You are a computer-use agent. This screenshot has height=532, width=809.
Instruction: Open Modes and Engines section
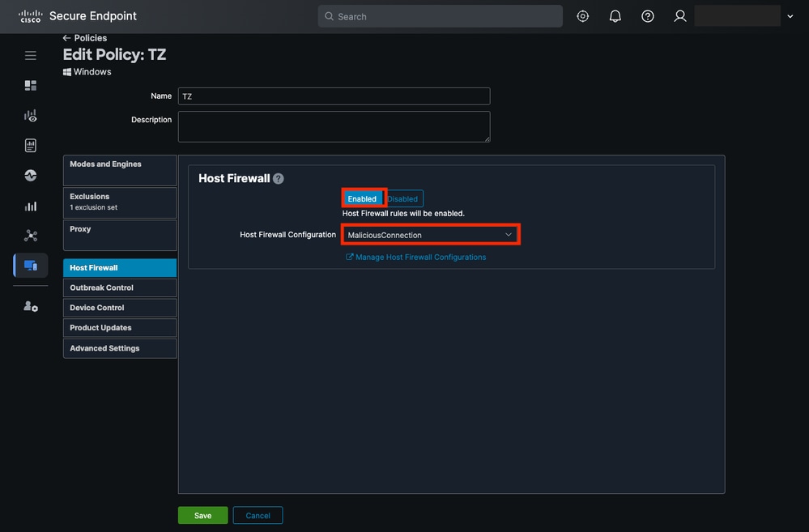tap(120, 170)
